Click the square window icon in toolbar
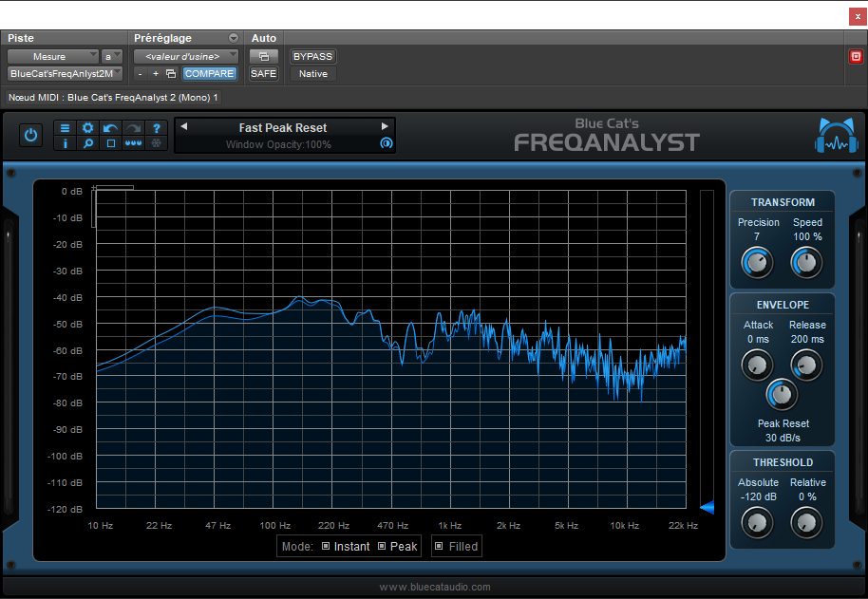 (x=111, y=143)
